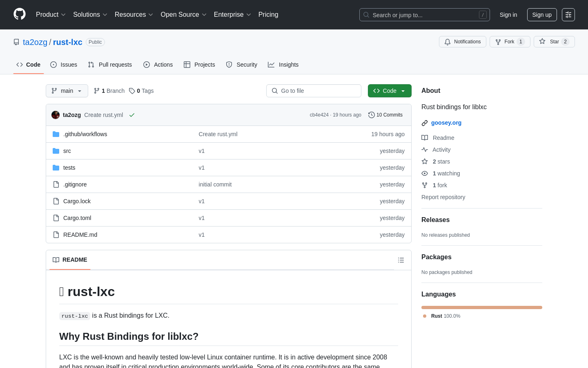Viewport: 588px width, 368px height.
Task: Click the green check status icon
Action: click(132, 115)
